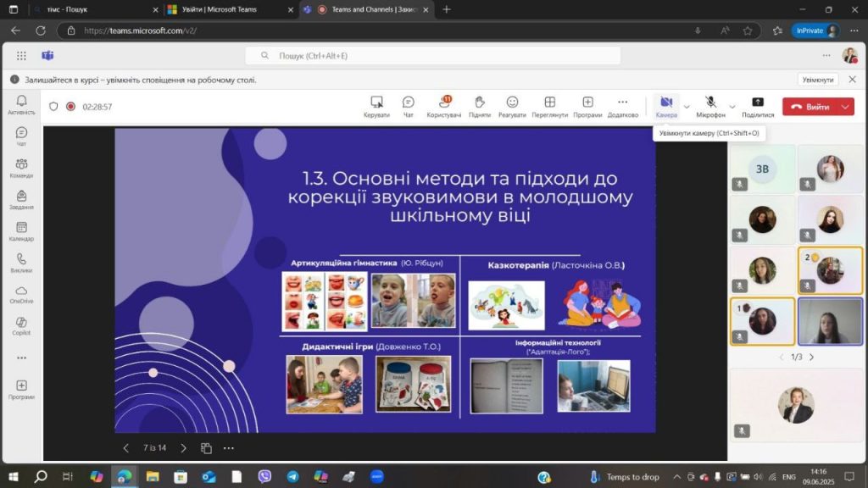This screenshot has width=868, height=488.
Task: Open Telegram from the taskbar
Action: coord(292,476)
